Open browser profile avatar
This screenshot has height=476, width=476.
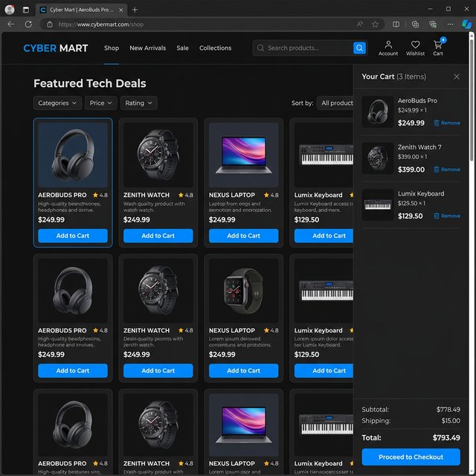click(10, 10)
